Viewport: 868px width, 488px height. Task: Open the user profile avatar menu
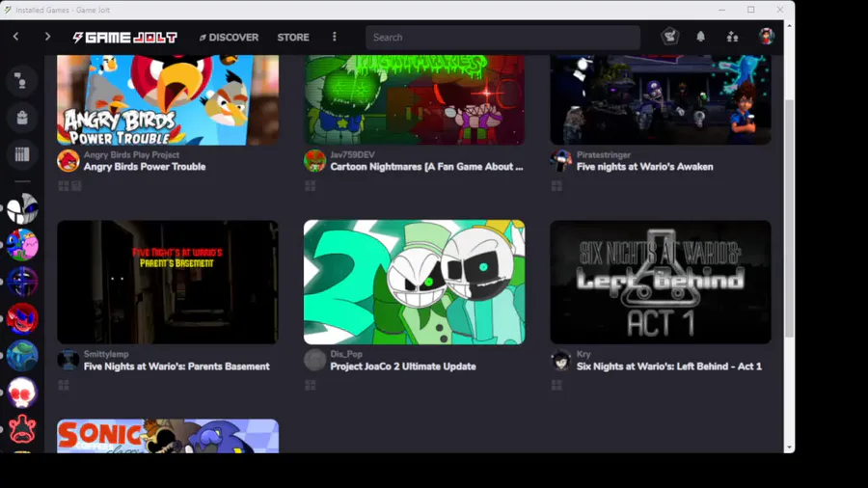[x=766, y=37]
